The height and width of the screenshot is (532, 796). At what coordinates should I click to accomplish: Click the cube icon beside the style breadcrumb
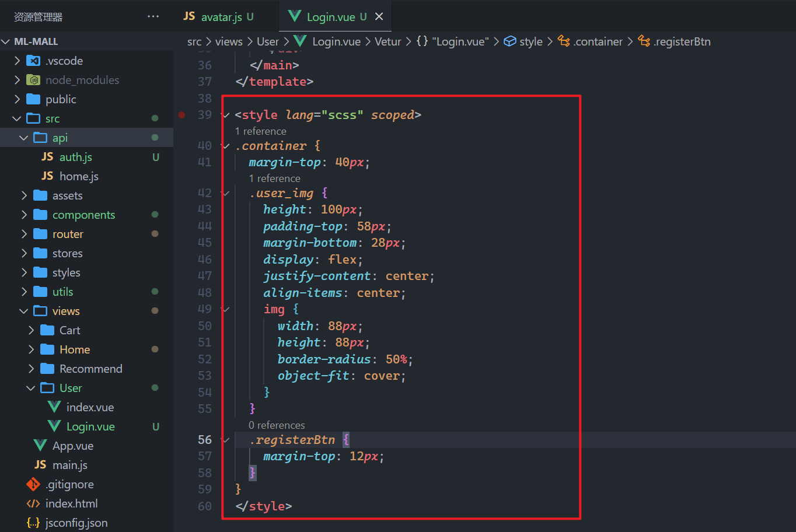[510, 41]
